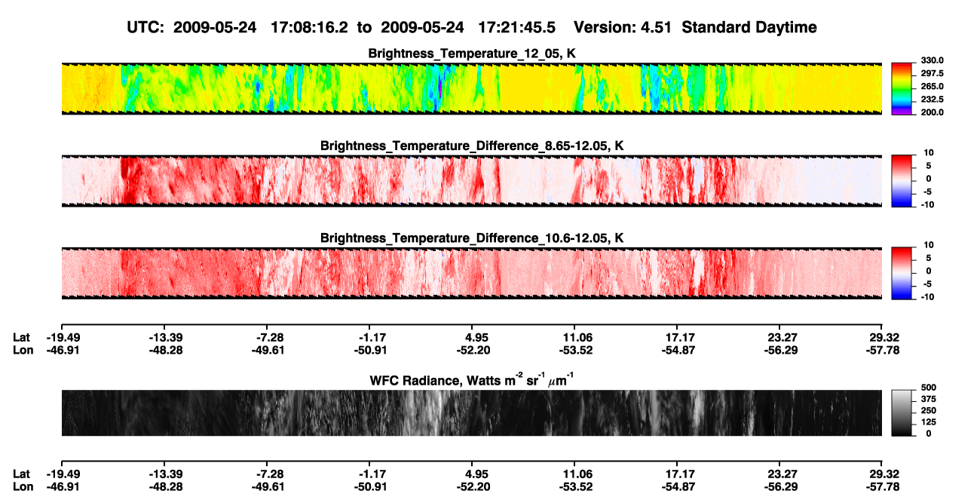Click the 10 tick of the 10.6-12.05 colorbar
The width and height of the screenshot is (980, 503).
[x=927, y=246]
